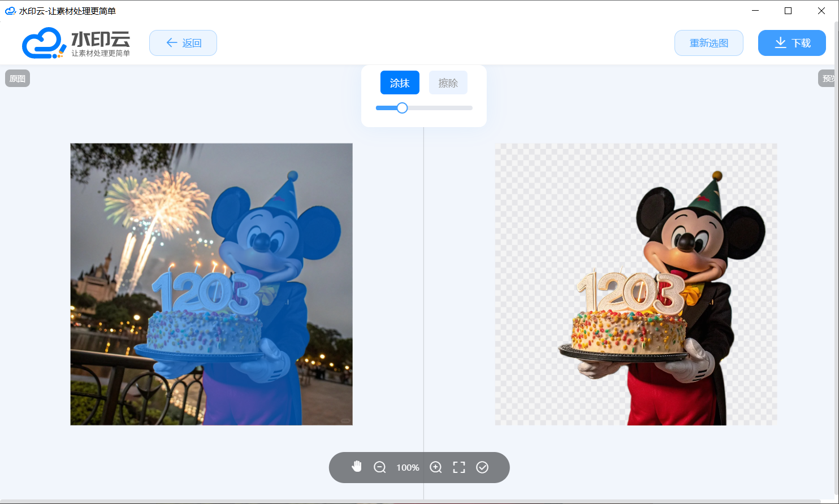Zoom in with the plus magnifier
Screen dimensions: 839x504
436,467
